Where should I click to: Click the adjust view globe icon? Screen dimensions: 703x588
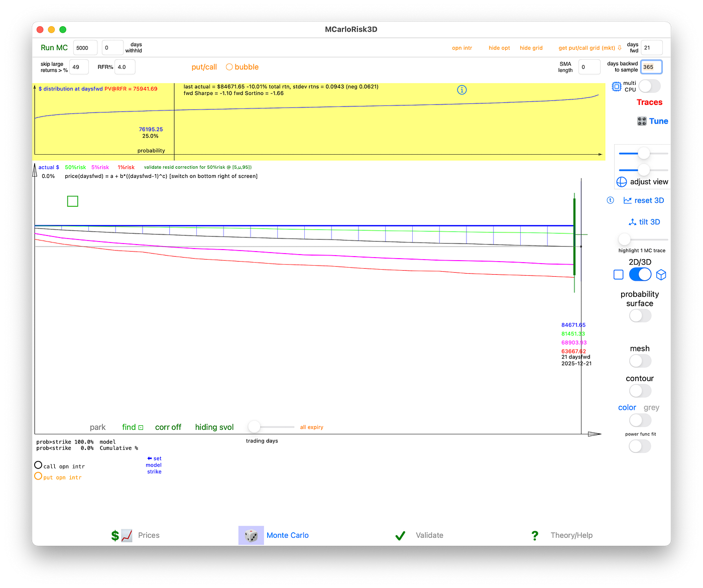tap(622, 182)
